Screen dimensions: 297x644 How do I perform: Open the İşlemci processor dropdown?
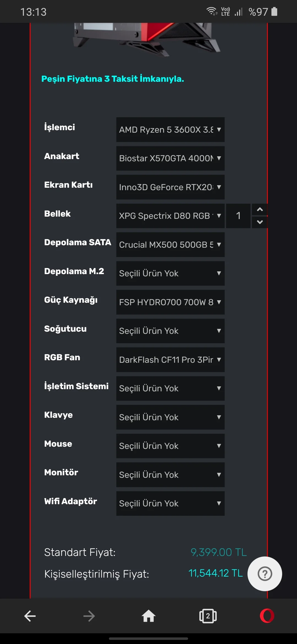click(x=170, y=130)
